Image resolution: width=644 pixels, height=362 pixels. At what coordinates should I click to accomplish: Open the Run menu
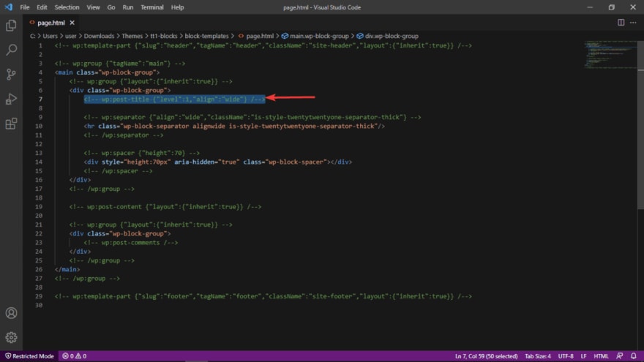pyautogui.click(x=128, y=7)
